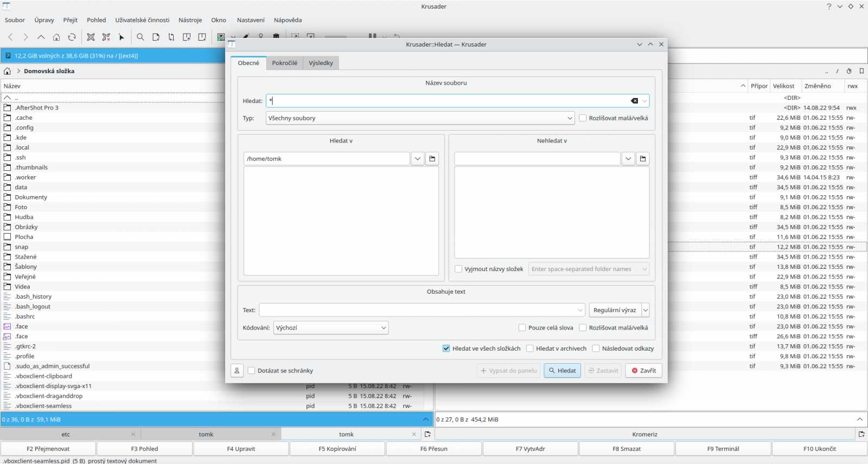Open bookmarks icon in right panel

point(861,71)
